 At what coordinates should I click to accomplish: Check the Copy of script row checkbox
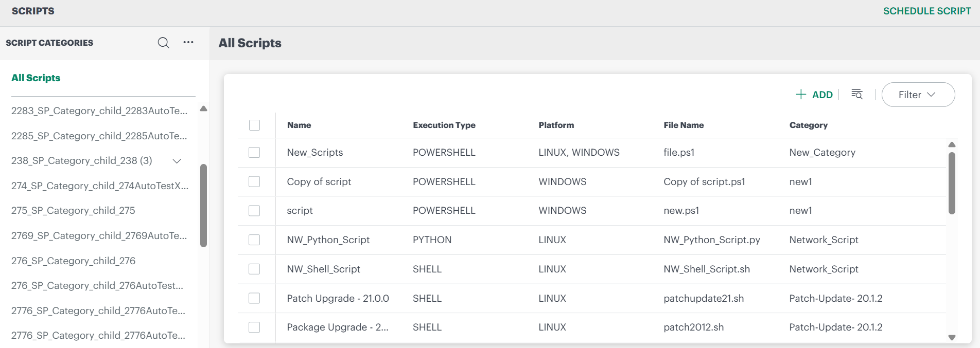point(254,181)
